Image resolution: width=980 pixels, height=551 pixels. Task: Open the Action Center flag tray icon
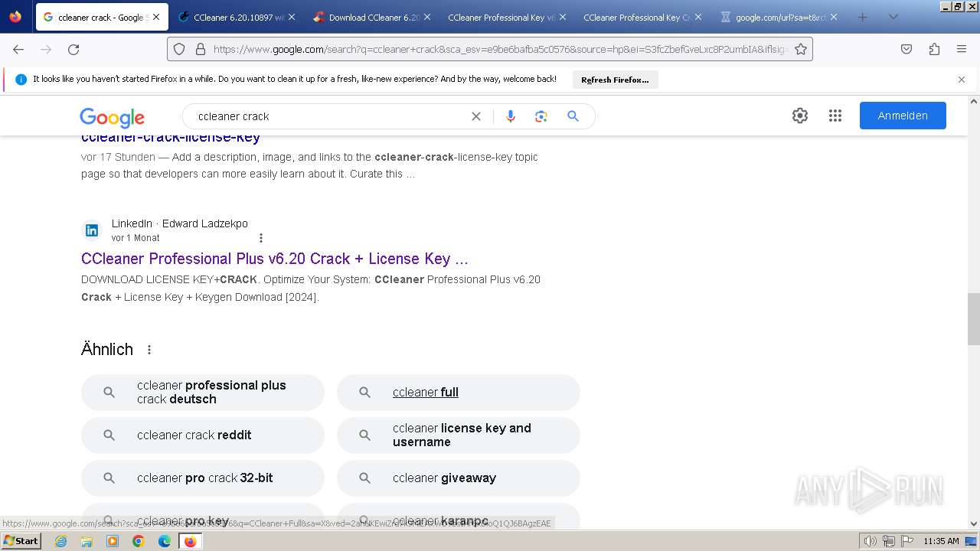(906, 541)
